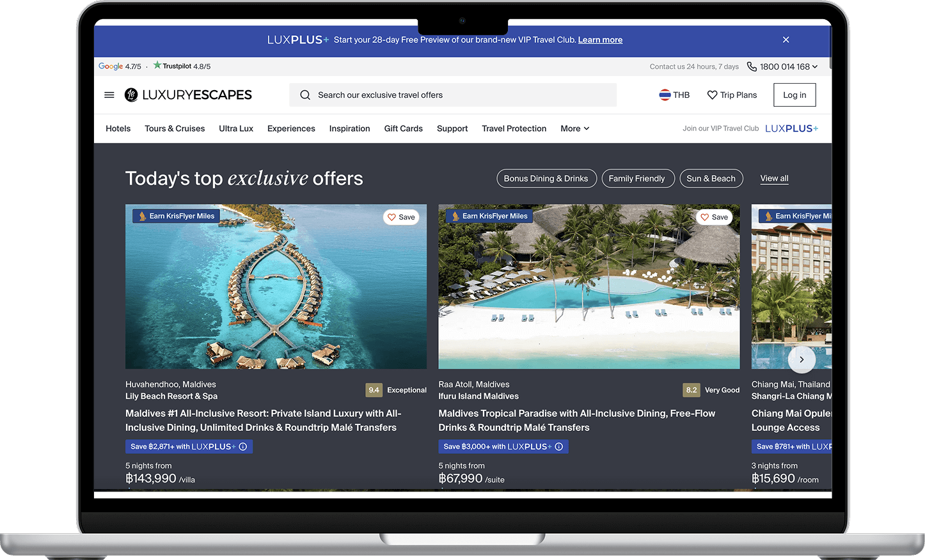Click KrisFlyer badge on Ifuru Island card
Image resolution: width=925 pixels, height=560 pixels.
coord(489,216)
